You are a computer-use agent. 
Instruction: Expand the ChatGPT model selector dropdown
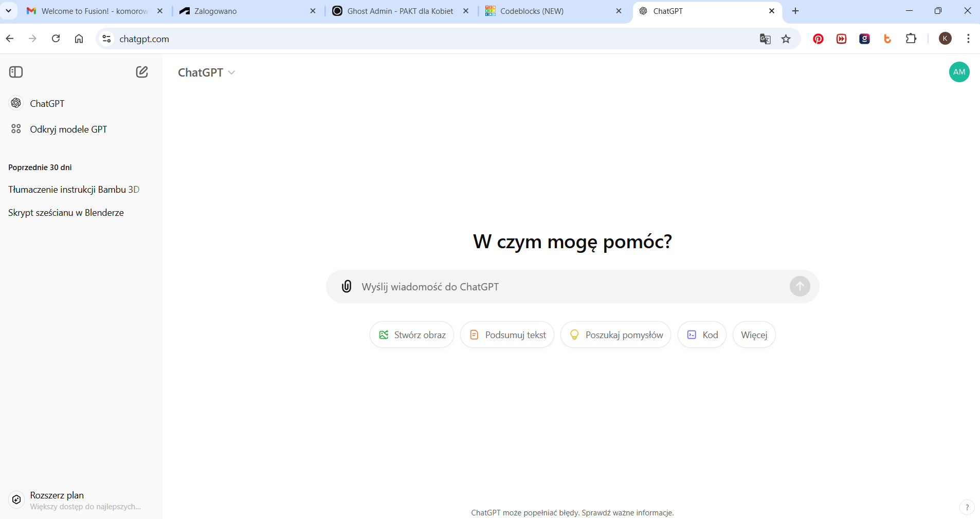click(206, 72)
